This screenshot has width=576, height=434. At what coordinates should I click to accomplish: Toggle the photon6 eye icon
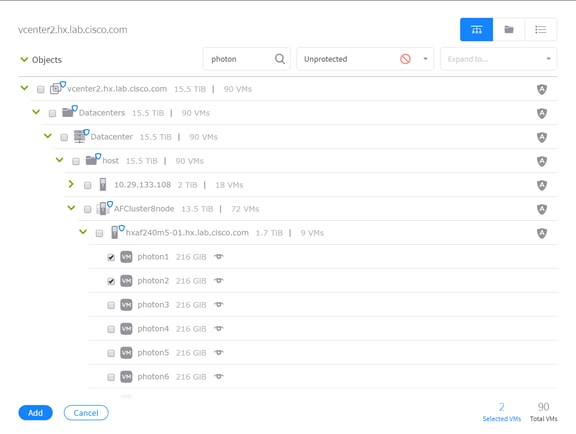[x=219, y=376]
